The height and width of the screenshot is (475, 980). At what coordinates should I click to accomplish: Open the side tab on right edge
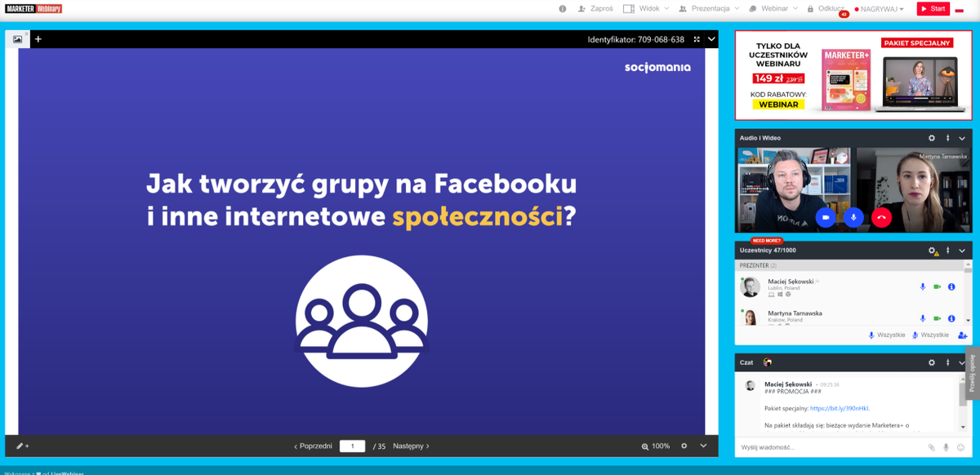pos(973,374)
